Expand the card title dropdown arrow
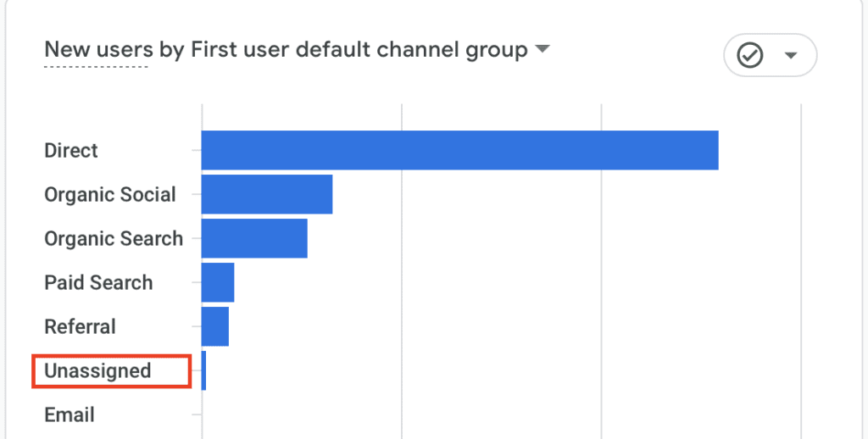Viewport: 868px width, 439px height. (x=542, y=50)
